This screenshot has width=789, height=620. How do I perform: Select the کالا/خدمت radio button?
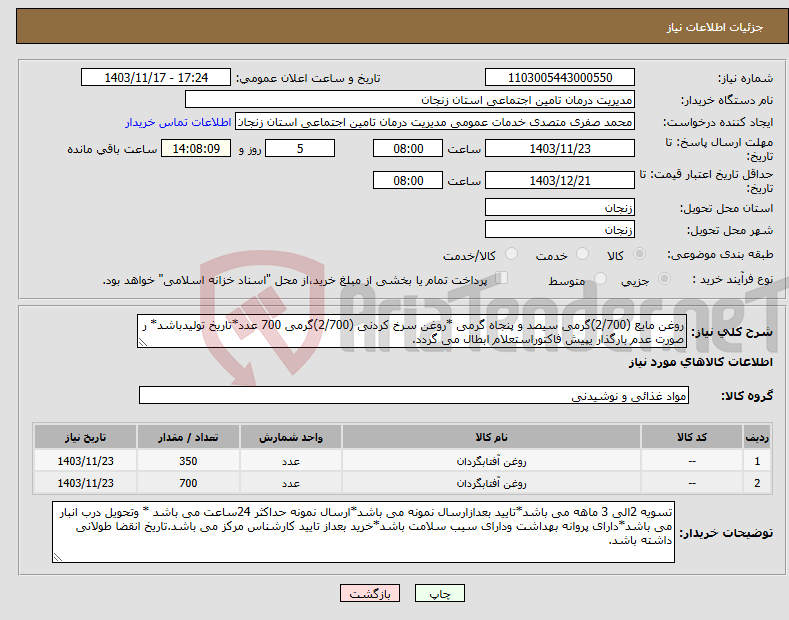[x=511, y=254]
